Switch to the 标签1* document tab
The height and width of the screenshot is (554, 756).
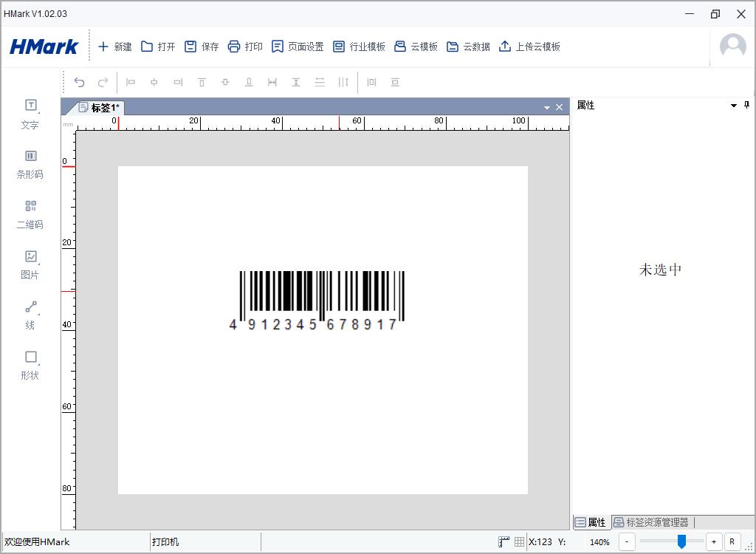(99, 107)
